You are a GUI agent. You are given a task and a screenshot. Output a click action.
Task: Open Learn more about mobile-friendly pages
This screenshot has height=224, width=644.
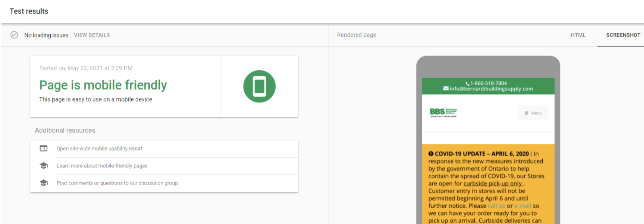click(x=102, y=166)
